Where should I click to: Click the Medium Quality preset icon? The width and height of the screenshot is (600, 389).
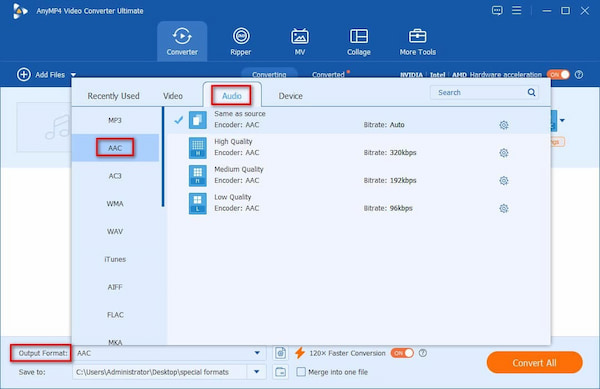tap(197, 176)
